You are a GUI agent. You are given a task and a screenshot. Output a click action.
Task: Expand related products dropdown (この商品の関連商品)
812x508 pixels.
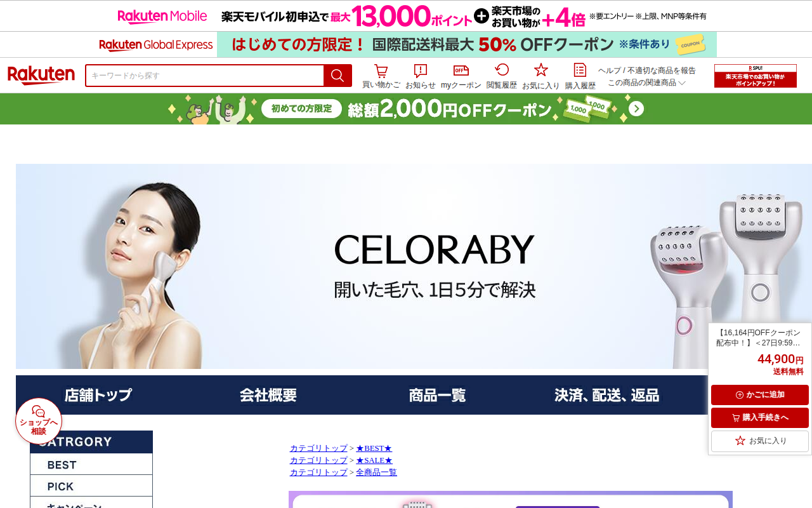click(646, 83)
